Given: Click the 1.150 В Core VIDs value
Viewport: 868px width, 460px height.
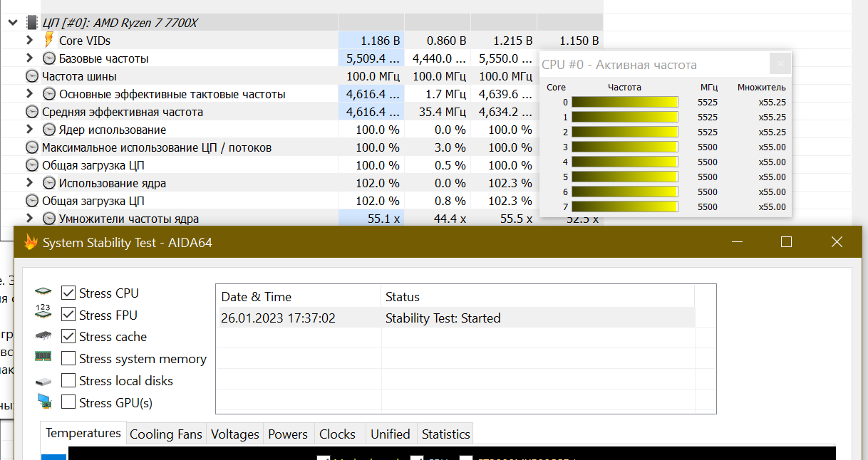Looking at the screenshot, I should [579, 41].
